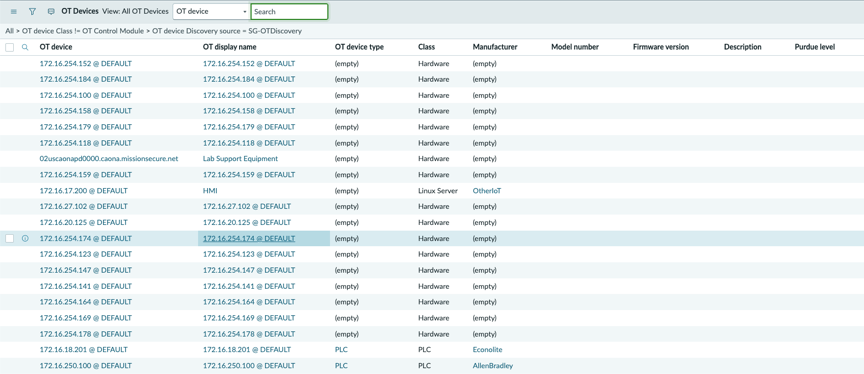
Task: Open display name 172.16.18.201 @ DEFAULT
Action: coord(247,350)
